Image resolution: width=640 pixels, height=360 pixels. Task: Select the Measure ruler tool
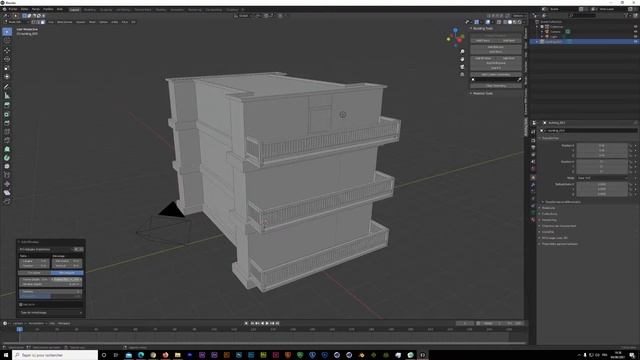tap(7, 96)
